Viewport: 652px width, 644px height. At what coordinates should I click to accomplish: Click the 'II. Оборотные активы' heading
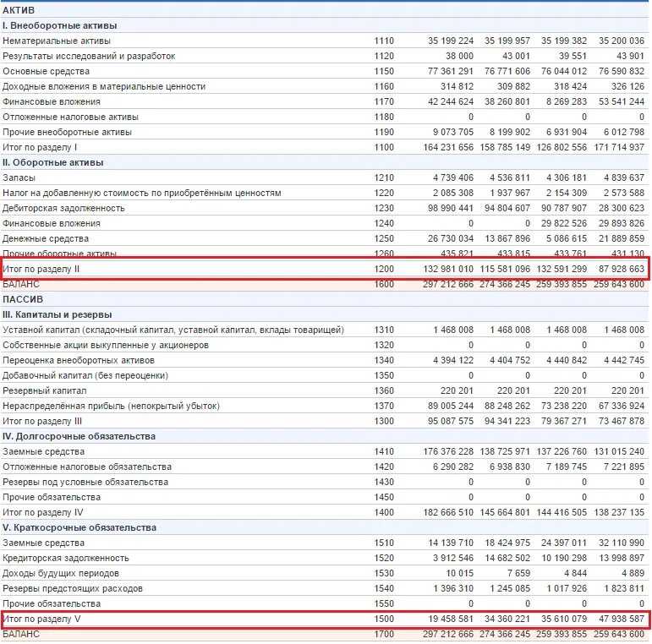[52, 162]
